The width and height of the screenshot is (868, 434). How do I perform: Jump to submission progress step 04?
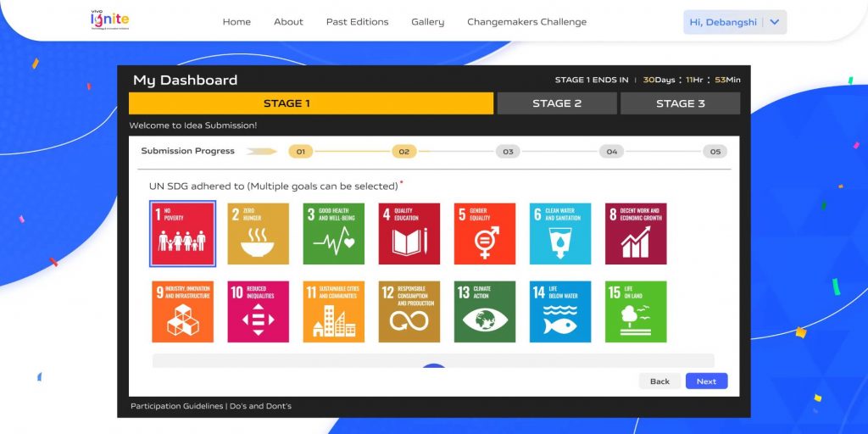pos(612,152)
